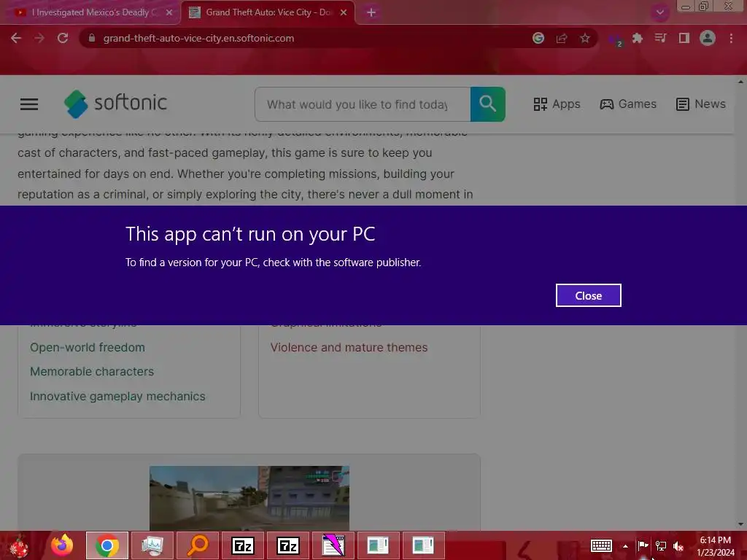Focus the Softonic search field

[363, 104]
